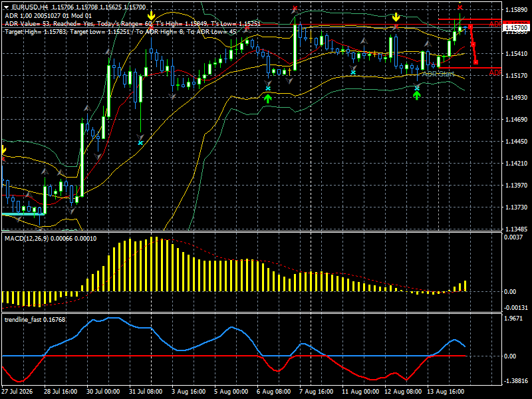Image resolution: width=532 pixels, height=399 pixels.
Task: Click the '3 Aug 16:00' time axis label
Action: (188, 391)
